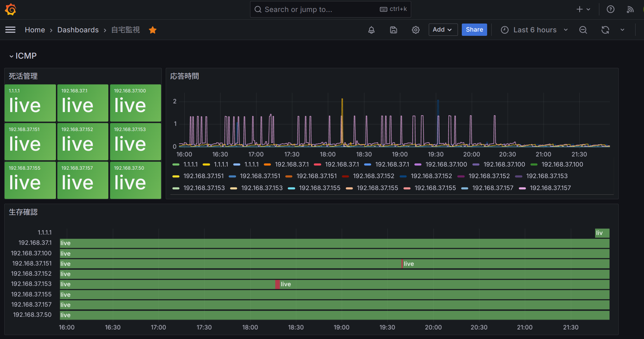
Task: Click the Share button
Action: click(x=474, y=30)
